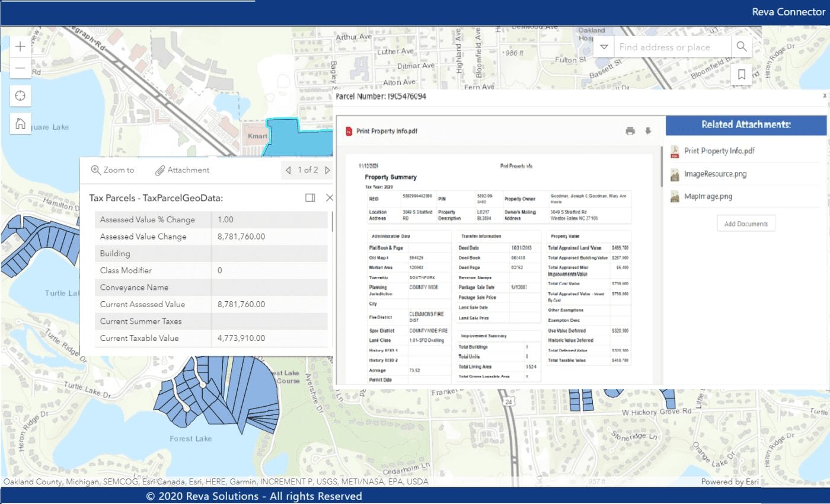Viewport: 830px width, 504px height.
Task: Zoom to the selected parcel
Action: click(113, 170)
